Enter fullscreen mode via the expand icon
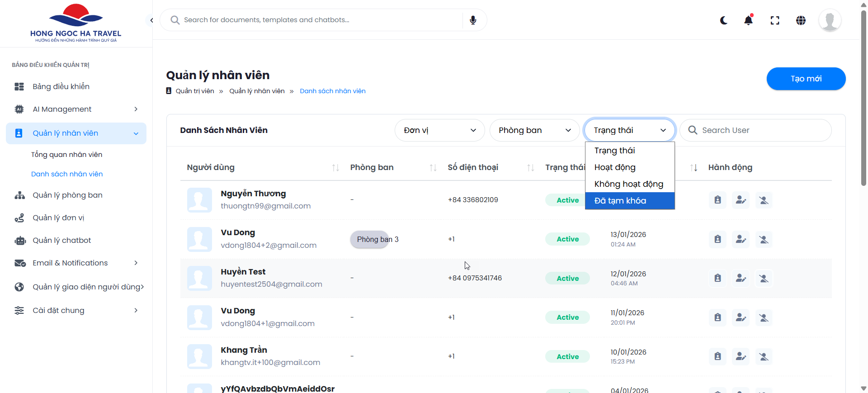Image resolution: width=868 pixels, height=393 pixels. [x=775, y=20]
